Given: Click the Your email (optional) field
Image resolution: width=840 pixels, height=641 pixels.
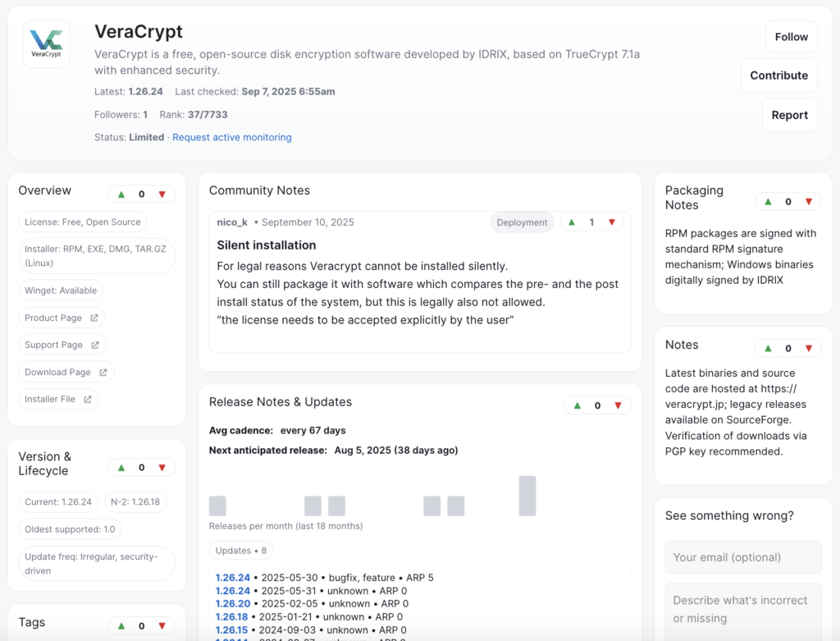Looking at the screenshot, I should click(x=743, y=557).
